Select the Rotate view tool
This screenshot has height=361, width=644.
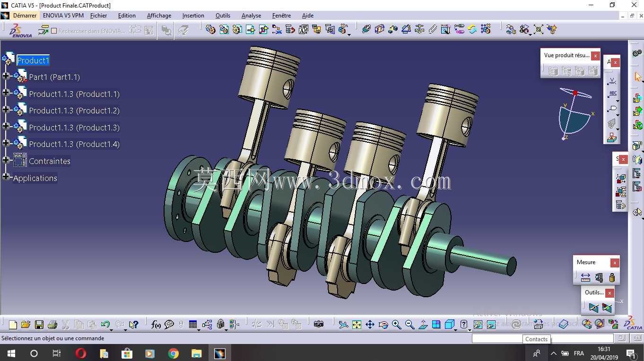383,325
